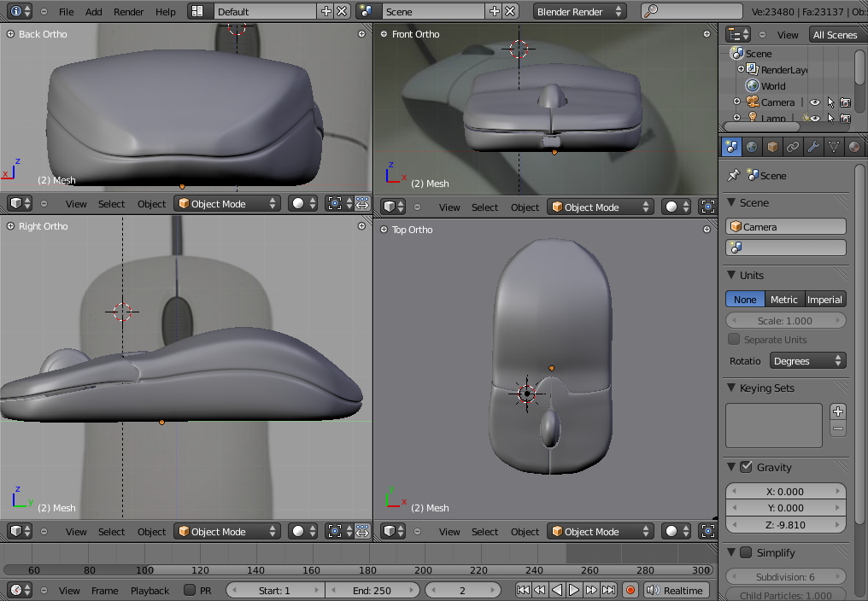Jump to the first frame in timeline

coord(523,590)
